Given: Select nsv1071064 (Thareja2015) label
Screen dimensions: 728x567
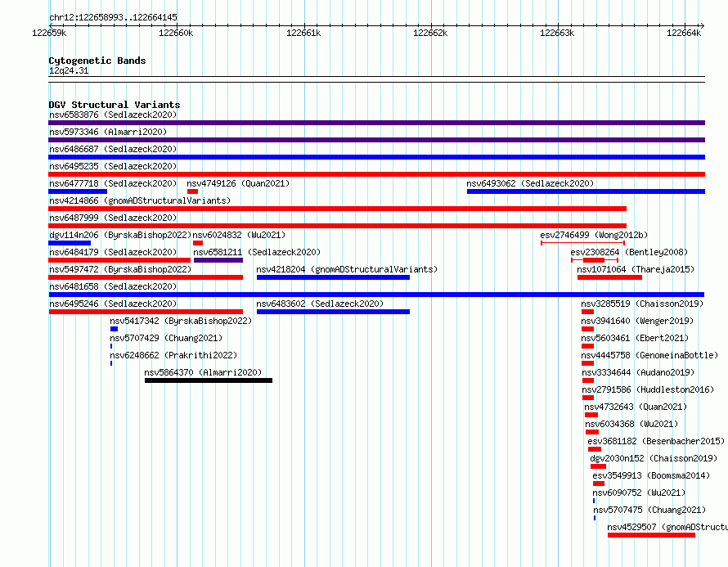Looking at the screenshot, I should click(636, 269).
